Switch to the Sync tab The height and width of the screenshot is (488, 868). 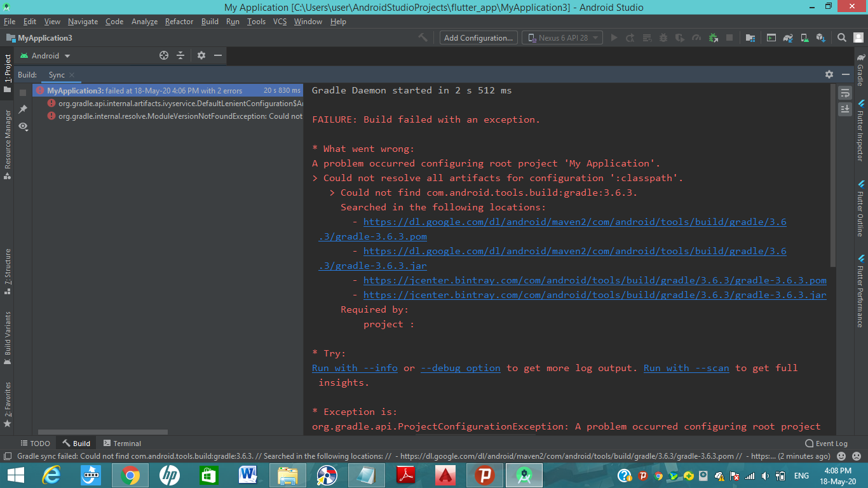57,74
